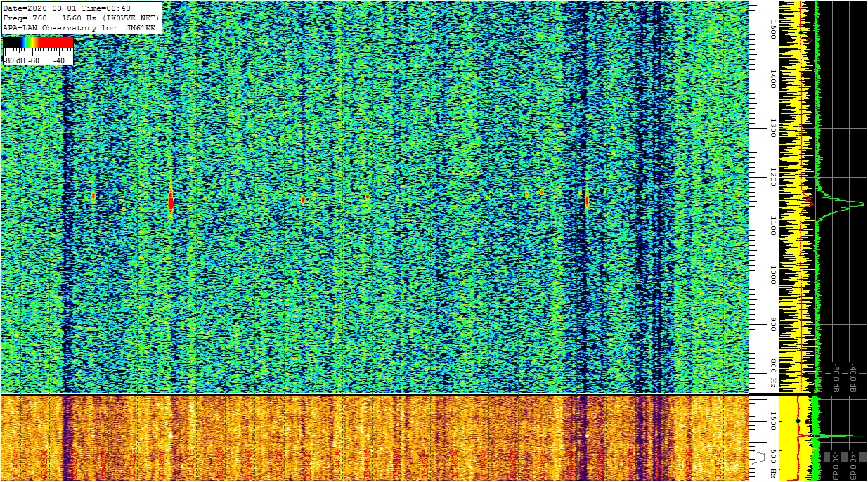This screenshot has width=868, height=482.
Task: Click the 800 Hz frequency axis label
Action: click(773, 373)
